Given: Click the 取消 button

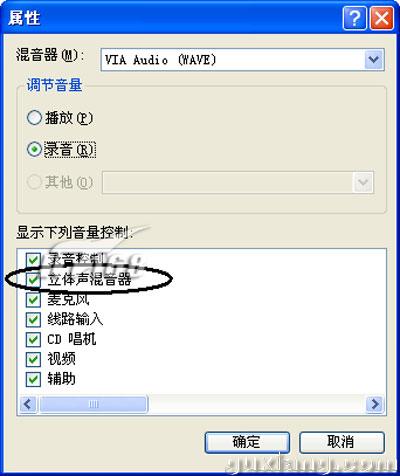Looking at the screenshot, I should pos(342,442).
